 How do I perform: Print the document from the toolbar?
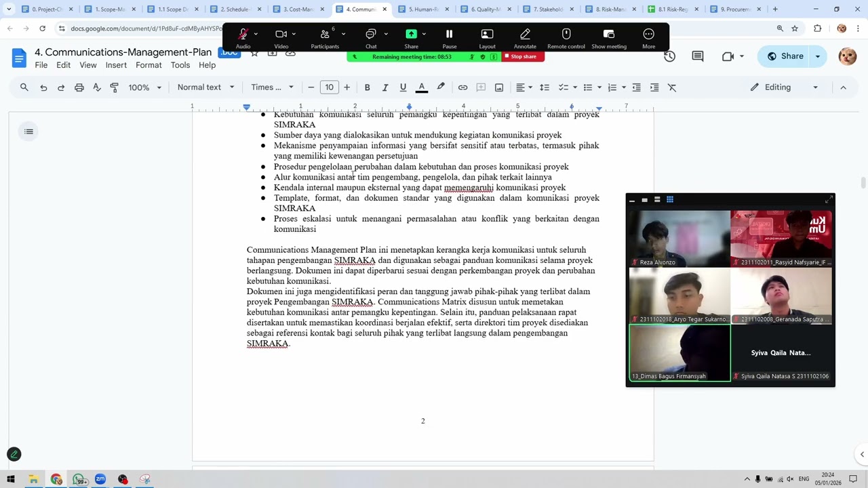point(79,87)
